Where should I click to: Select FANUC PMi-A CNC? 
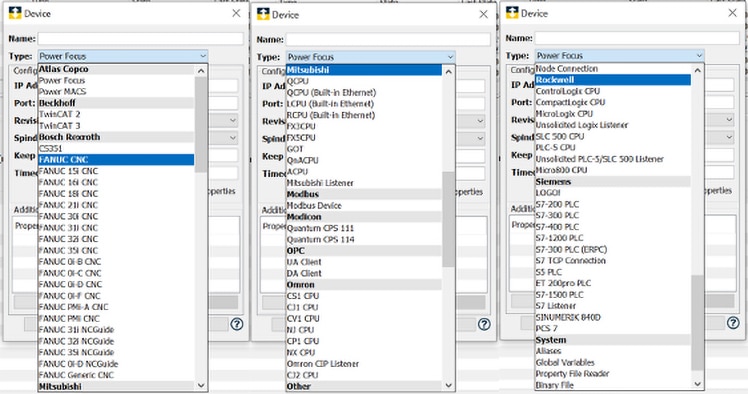coord(73,307)
